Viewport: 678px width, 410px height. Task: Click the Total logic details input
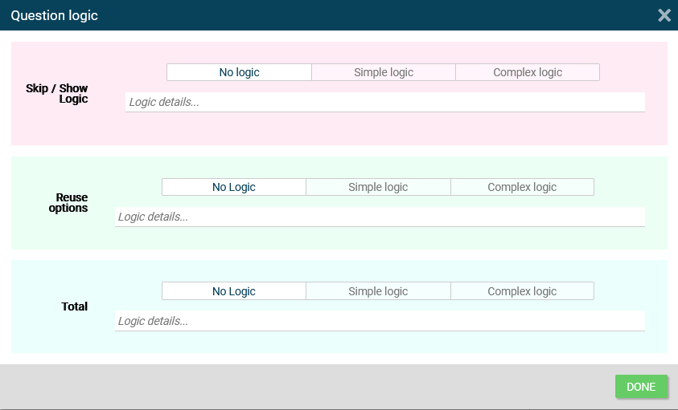(380, 321)
